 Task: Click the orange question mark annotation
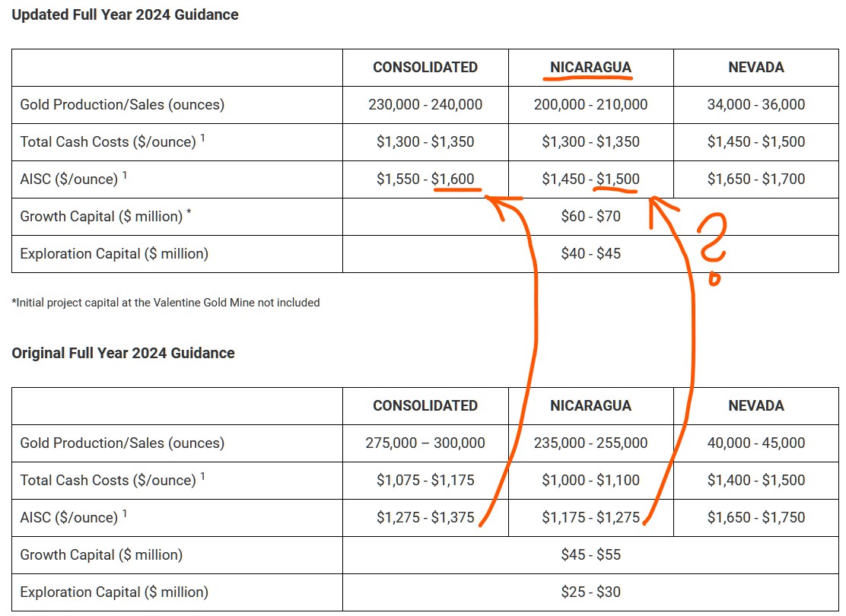point(712,247)
